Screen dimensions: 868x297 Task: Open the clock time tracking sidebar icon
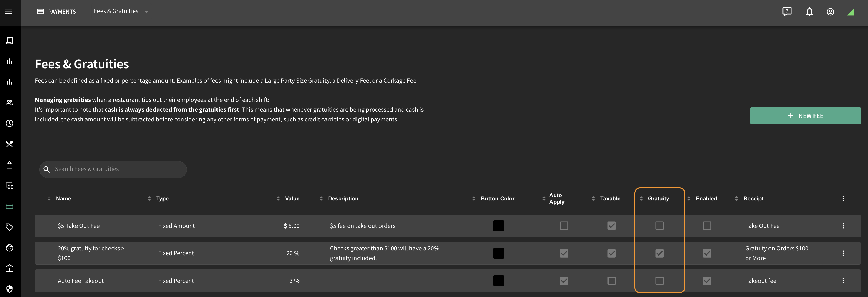(9, 123)
